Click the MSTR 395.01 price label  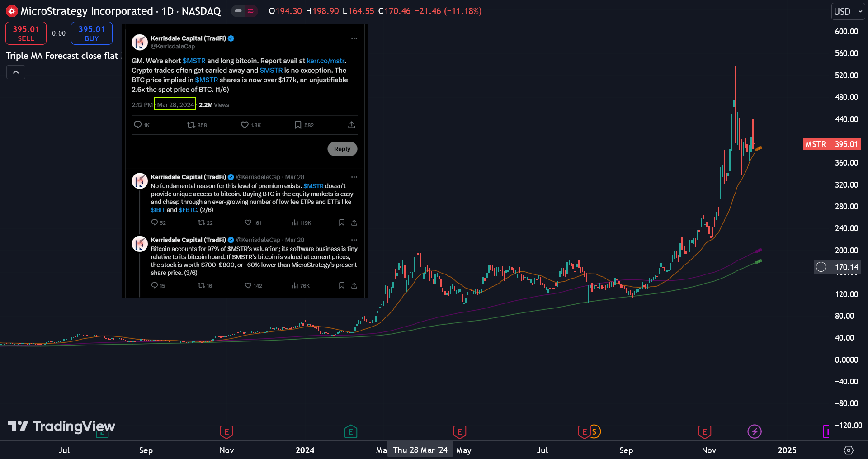point(832,144)
